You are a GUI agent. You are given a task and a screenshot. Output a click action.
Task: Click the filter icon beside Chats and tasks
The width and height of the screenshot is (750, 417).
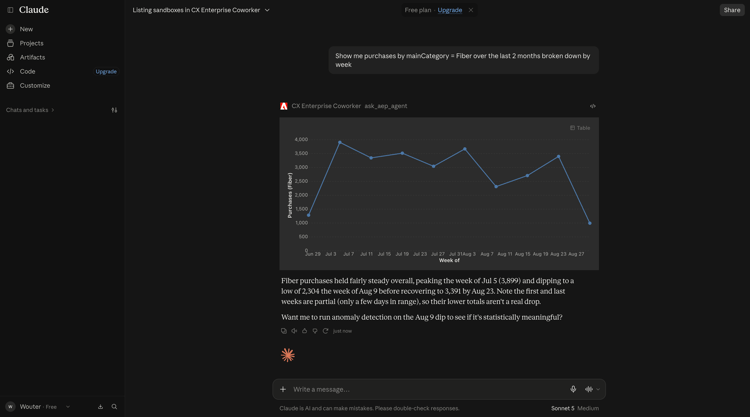[x=114, y=110]
